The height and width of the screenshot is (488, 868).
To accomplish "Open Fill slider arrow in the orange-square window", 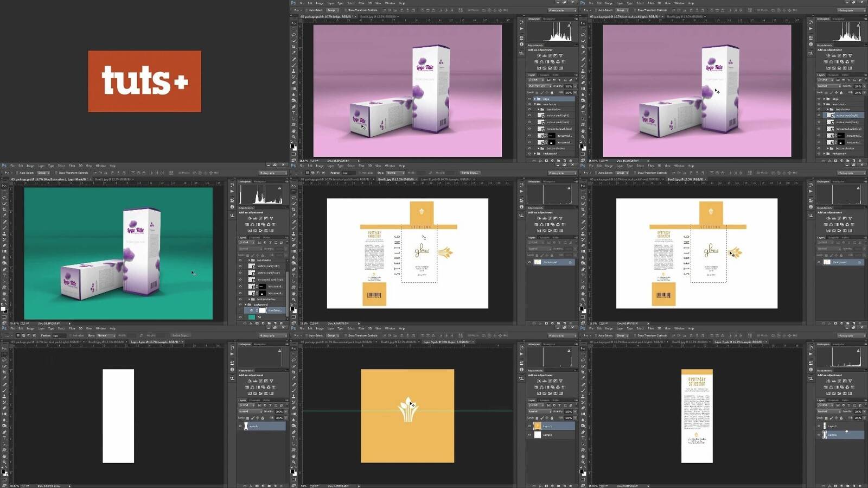I will pyautogui.click(x=574, y=418).
